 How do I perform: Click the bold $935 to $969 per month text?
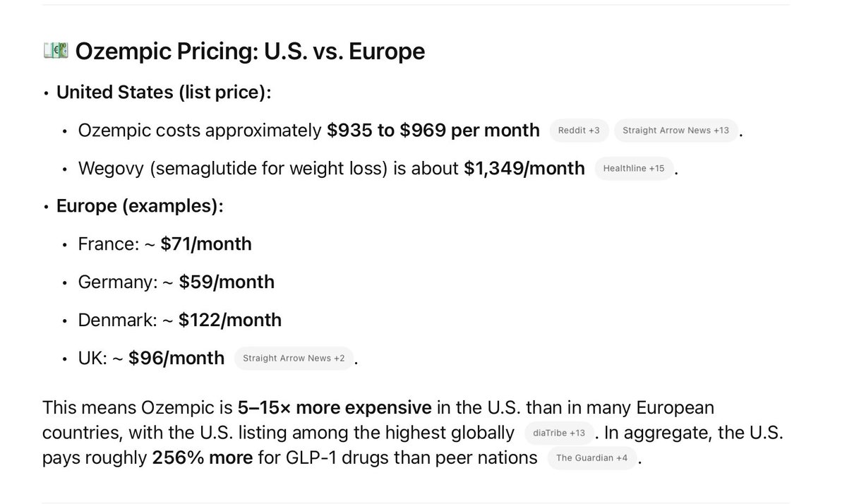[x=433, y=131]
